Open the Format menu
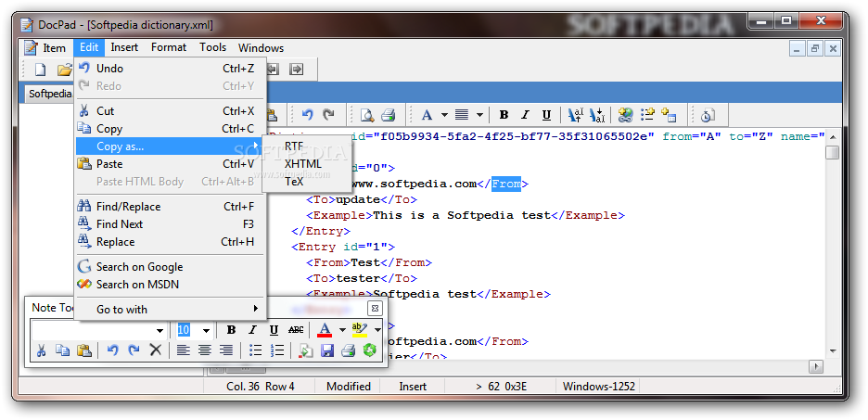The height and width of the screenshot is (420, 868). (x=169, y=47)
